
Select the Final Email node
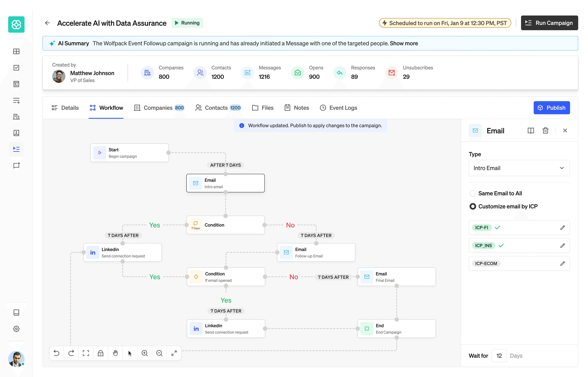[x=397, y=277]
